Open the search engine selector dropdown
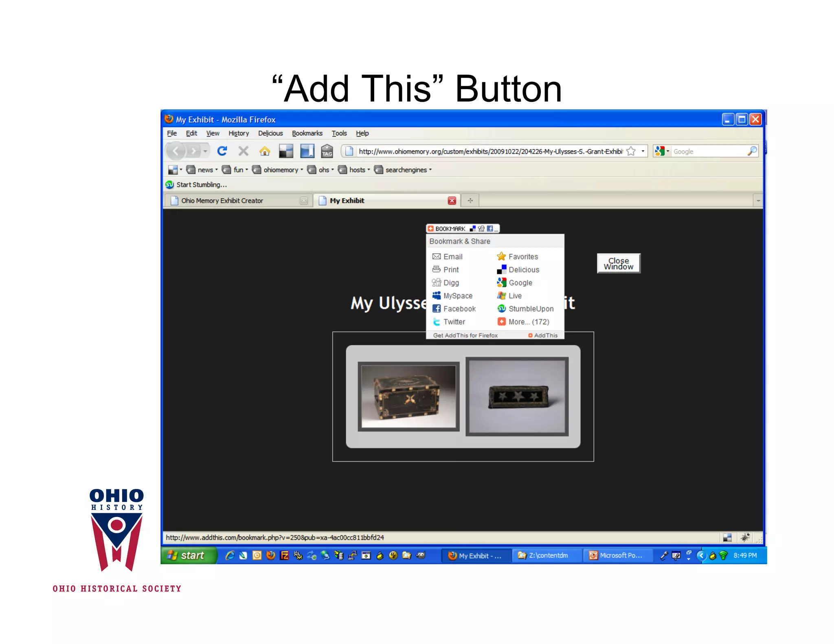 (x=662, y=151)
